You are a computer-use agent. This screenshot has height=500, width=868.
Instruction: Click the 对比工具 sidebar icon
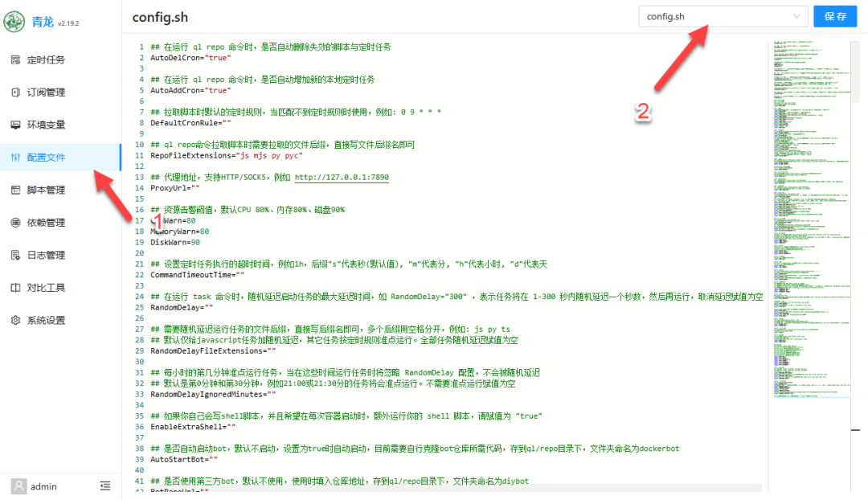coord(15,288)
